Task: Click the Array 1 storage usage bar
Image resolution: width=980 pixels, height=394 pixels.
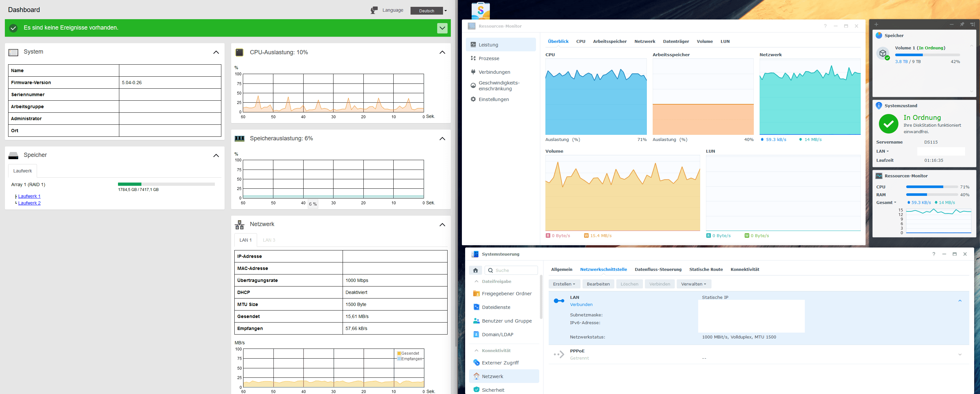Action: (x=166, y=184)
